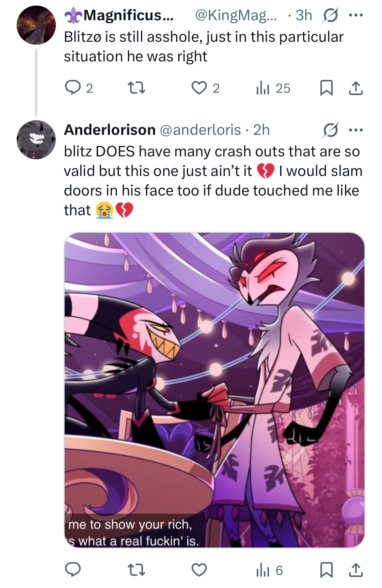Open Grok icon on Magnificus's tweet
382x588 pixels.
pos(330,15)
